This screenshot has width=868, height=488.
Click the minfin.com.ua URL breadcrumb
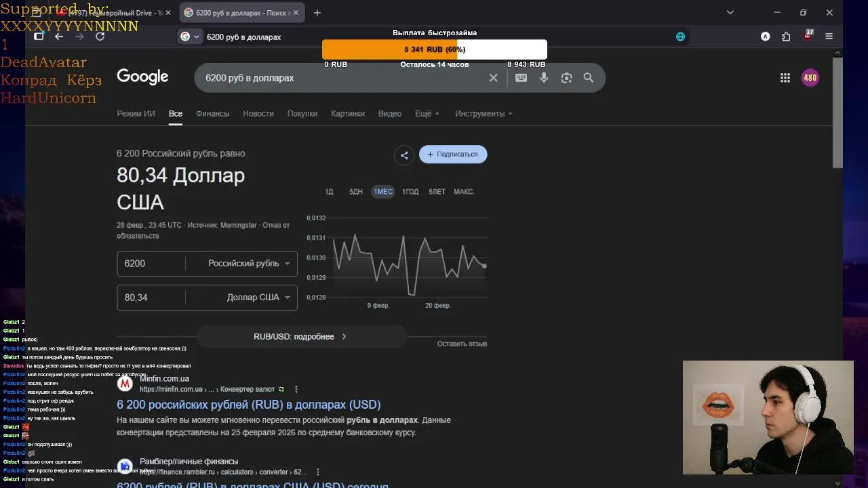[x=207, y=390]
